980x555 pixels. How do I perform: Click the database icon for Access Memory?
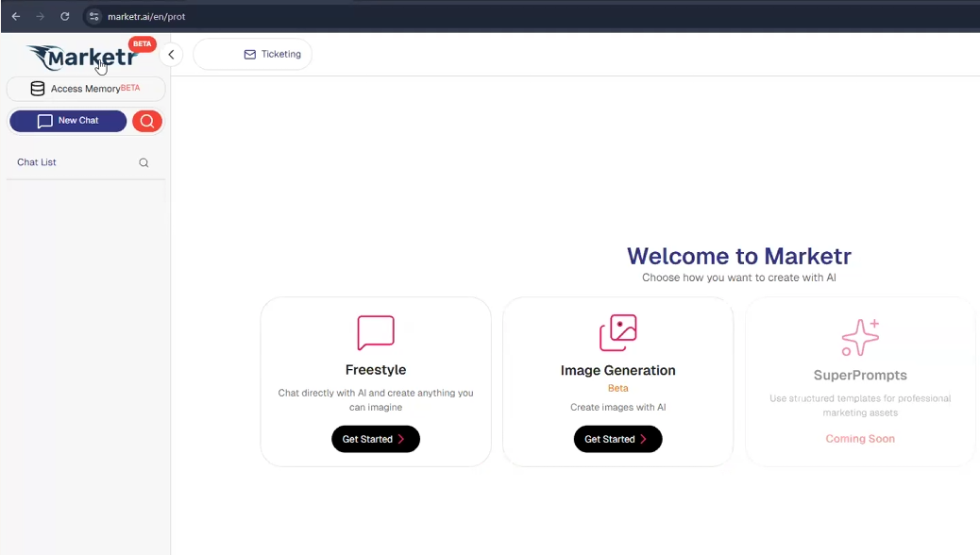(x=38, y=89)
